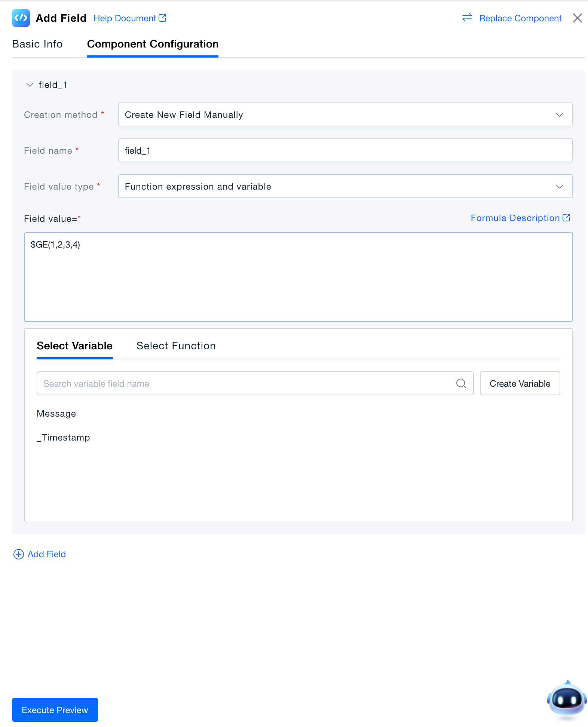Expand the Field value type dropdown
588x727 pixels.
point(345,187)
